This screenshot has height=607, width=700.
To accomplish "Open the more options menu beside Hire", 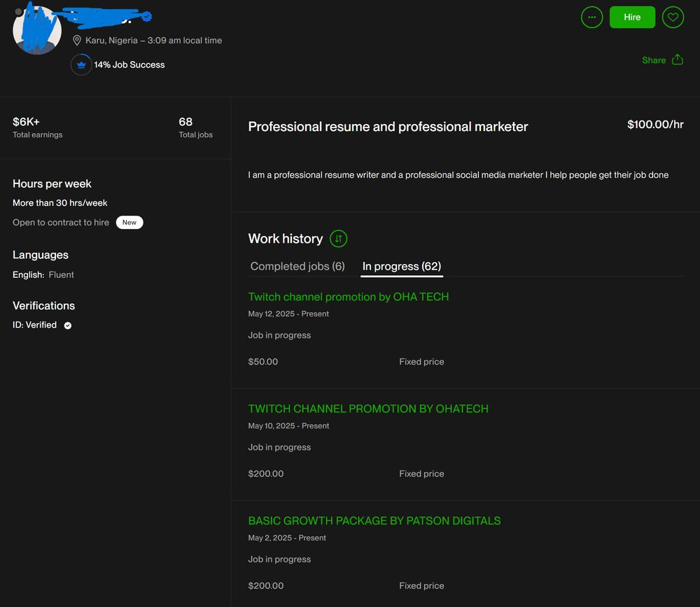I will click(x=591, y=17).
